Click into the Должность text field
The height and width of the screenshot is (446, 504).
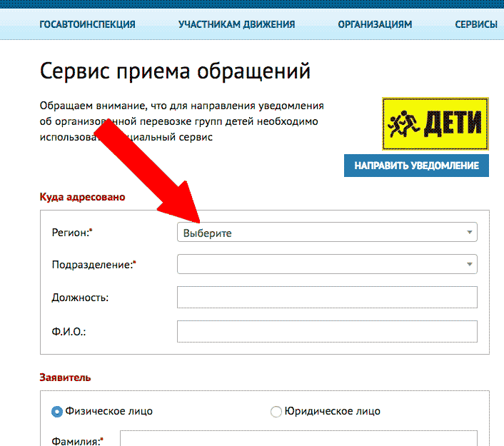coord(327,298)
